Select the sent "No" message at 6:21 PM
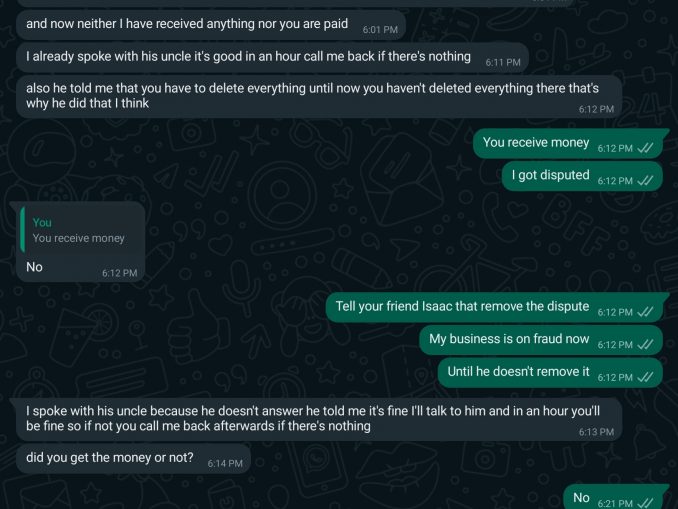The width and height of the screenshot is (678, 509). [581, 498]
